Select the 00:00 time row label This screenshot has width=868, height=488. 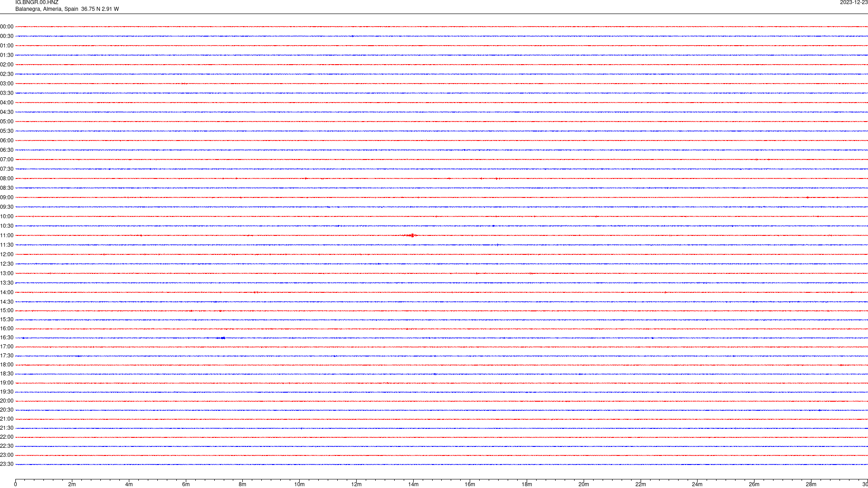(7, 27)
